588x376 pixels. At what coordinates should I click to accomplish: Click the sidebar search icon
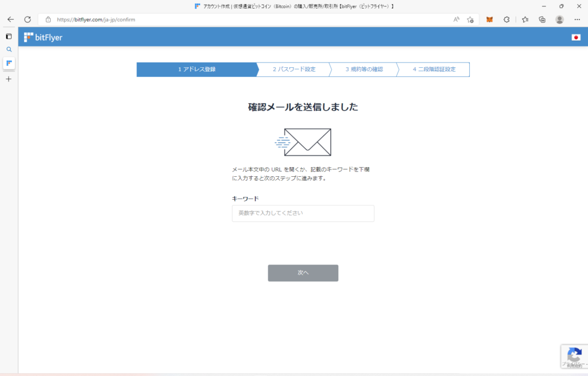9,49
